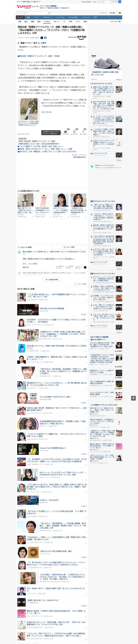Open the 科学 category
The width and height of the screenshot is (138, 644).
(x=71, y=21)
